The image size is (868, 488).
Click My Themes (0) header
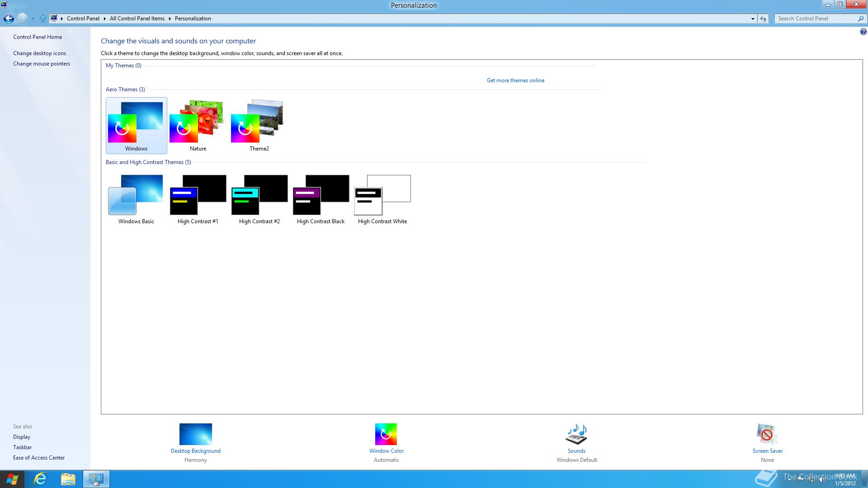[x=123, y=66]
